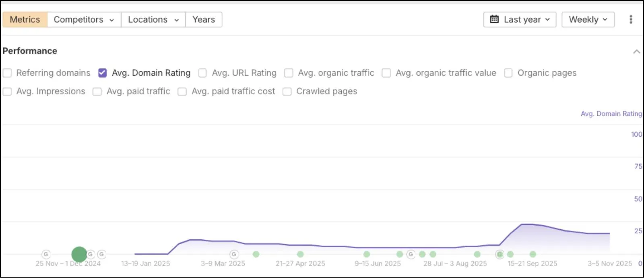
Task: Click the Google update marker near 3–9 Mar 2025
Action: coord(234,254)
